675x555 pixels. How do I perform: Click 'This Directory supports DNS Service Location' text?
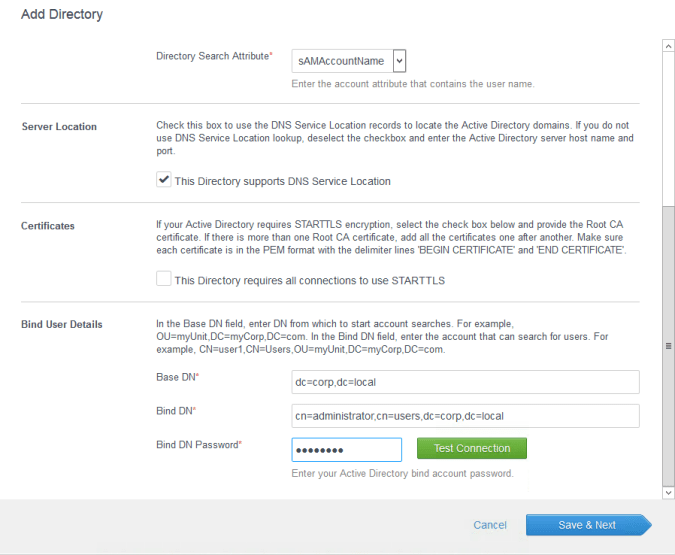tap(282, 181)
